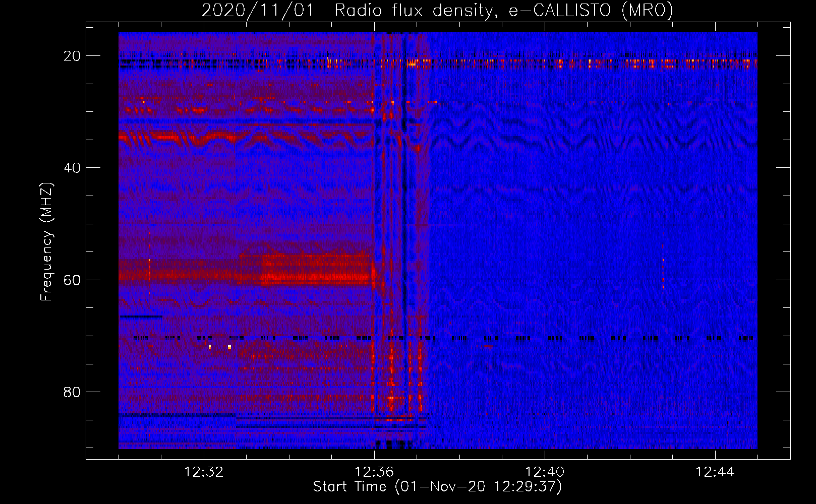The height and width of the screenshot is (504, 816).
Task: Click the '12:36' time tick label
Action: point(374,472)
